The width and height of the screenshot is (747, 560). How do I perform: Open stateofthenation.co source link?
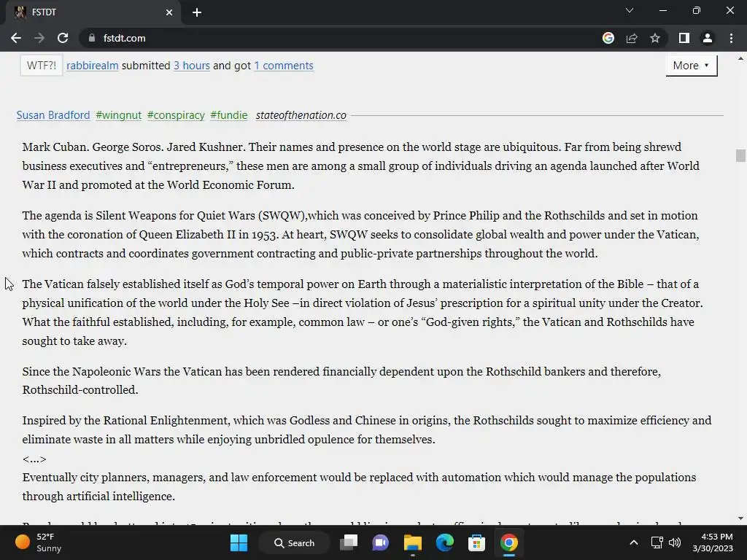pos(301,115)
